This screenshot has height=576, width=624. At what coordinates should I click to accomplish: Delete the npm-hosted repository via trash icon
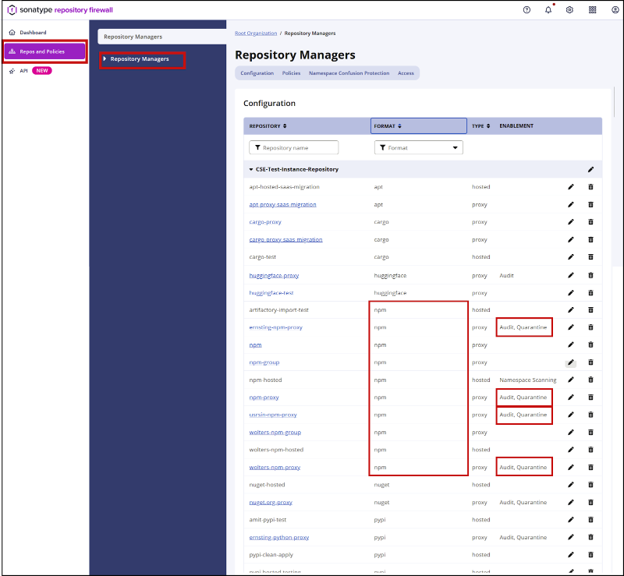(x=590, y=380)
